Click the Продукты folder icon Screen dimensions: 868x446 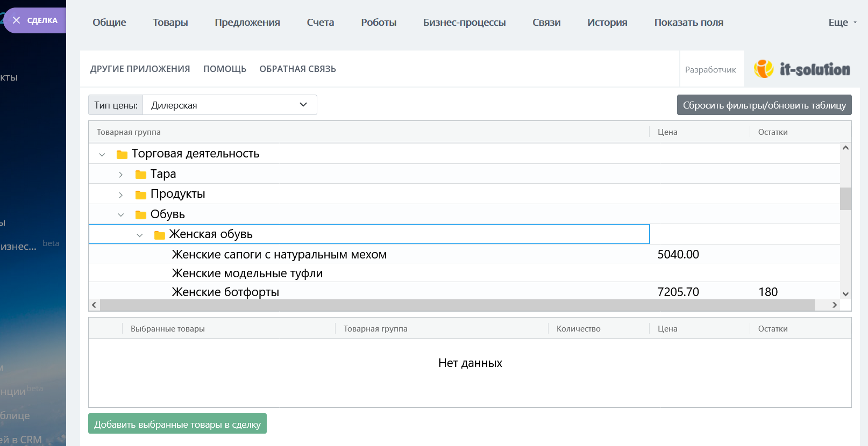click(x=141, y=195)
